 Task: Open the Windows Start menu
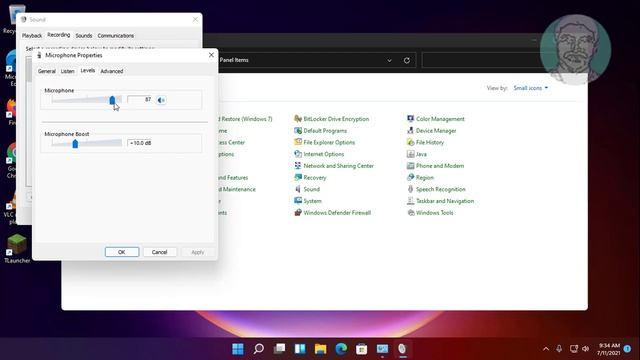tap(238, 349)
